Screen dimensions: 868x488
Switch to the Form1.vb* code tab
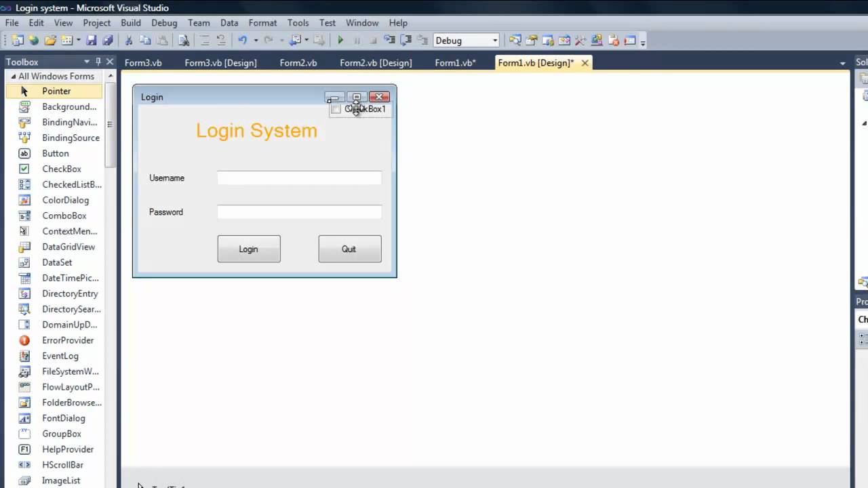pos(455,63)
